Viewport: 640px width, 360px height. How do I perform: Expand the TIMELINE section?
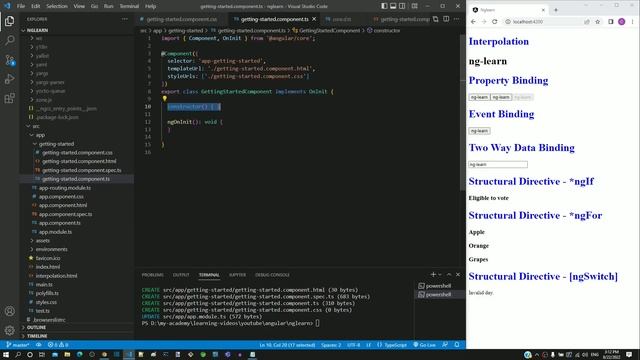tap(37, 336)
